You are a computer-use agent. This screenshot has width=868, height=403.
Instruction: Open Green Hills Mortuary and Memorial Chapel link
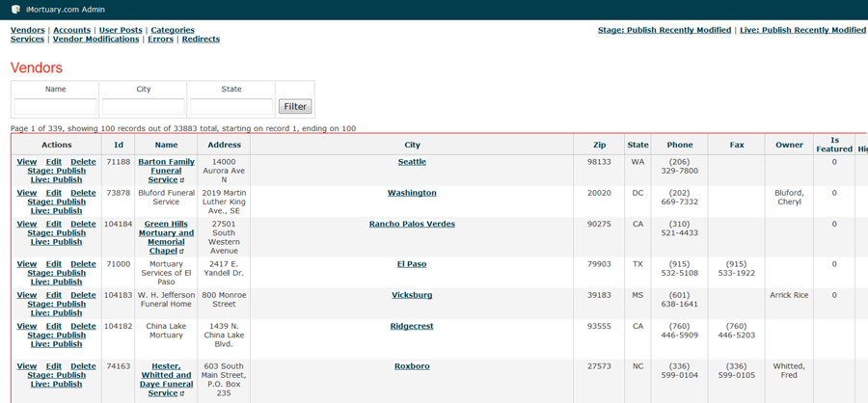(x=166, y=237)
